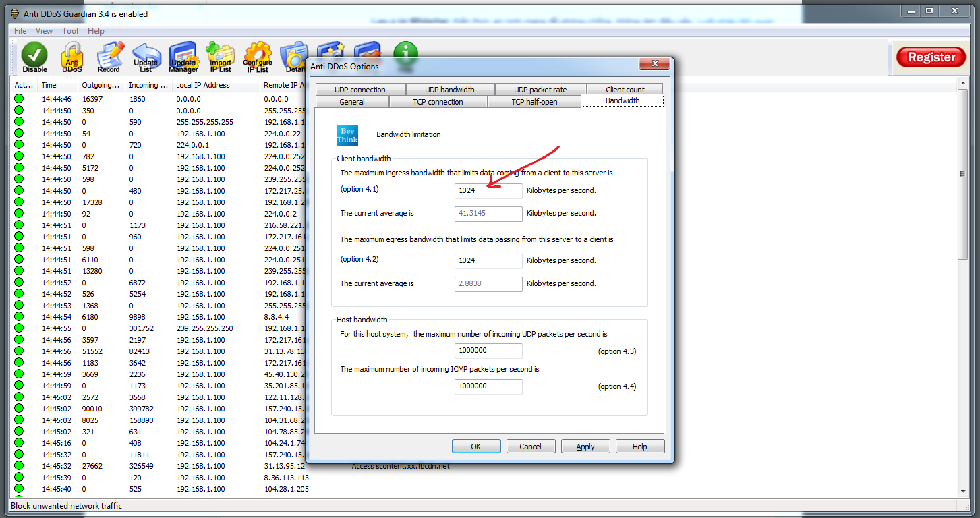
Task: Click the Record toolbar icon
Action: tap(109, 58)
